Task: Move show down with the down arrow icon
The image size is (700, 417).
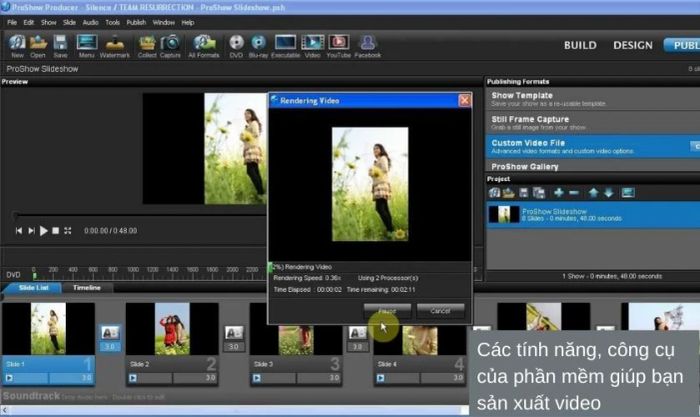Action: [609, 193]
